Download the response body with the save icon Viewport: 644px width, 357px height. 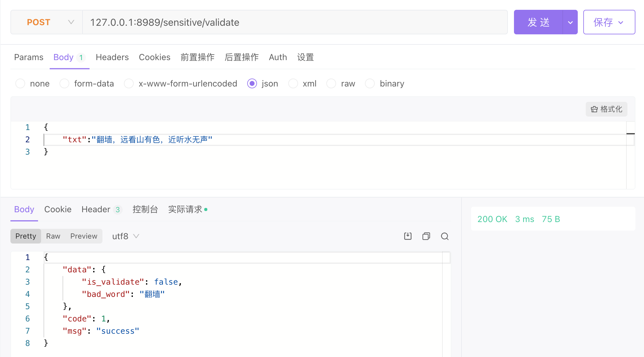tap(408, 236)
